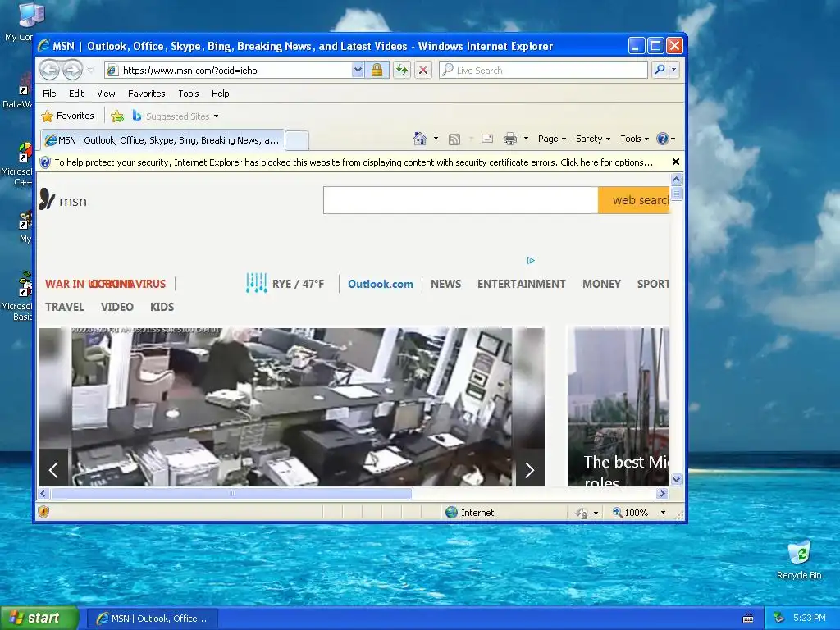Click the blue Help question icon

(x=663, y=139)
